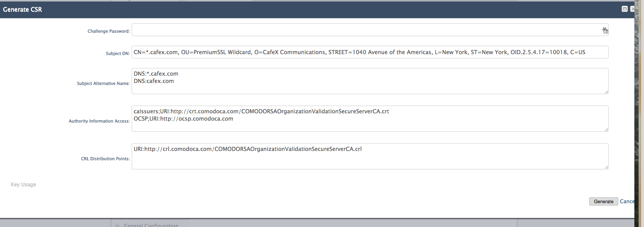644x227 pixels.
Task: Click the Authority Information Access resize grip
Action: pyautogui.click(x=606, y=129)
